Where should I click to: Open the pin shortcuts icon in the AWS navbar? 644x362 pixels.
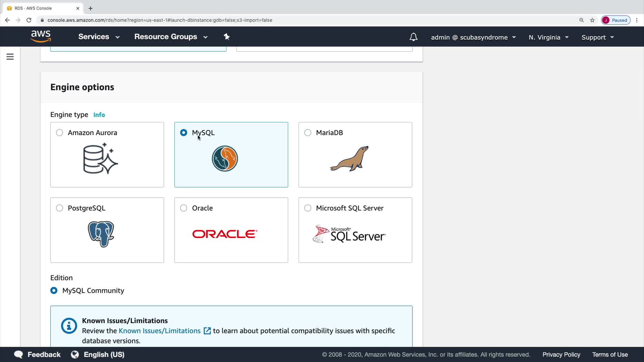227,37
